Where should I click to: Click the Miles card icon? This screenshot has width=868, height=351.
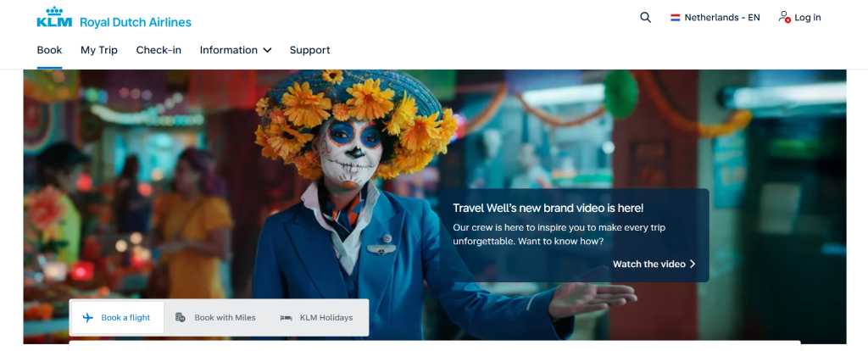click(181, 318)
